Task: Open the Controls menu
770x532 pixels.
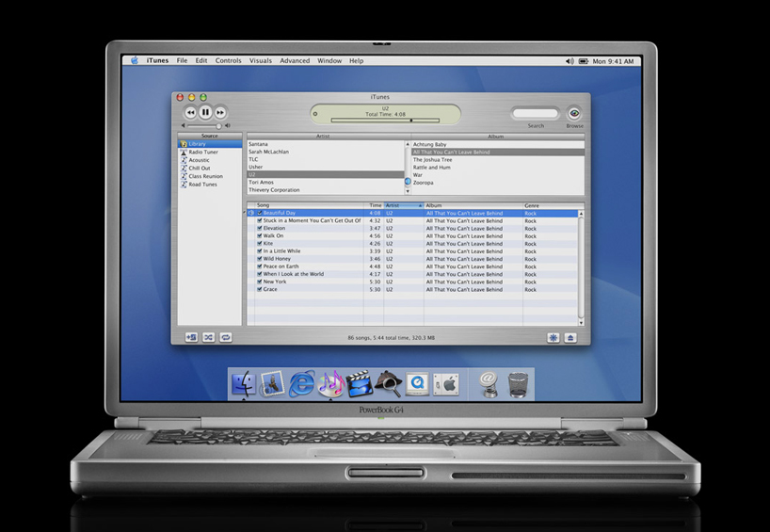Action: [x=229, y=61]
